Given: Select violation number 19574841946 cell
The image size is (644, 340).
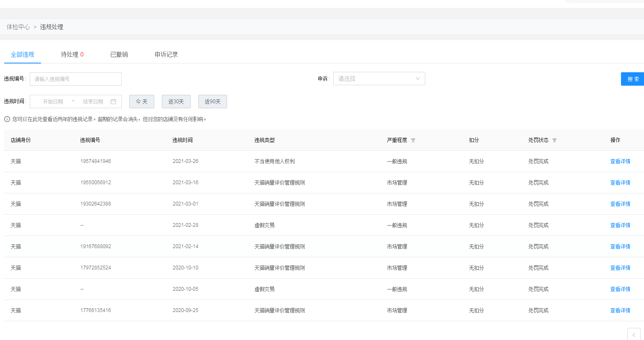Looking at the screenshot, I should (x=96, y=161).
